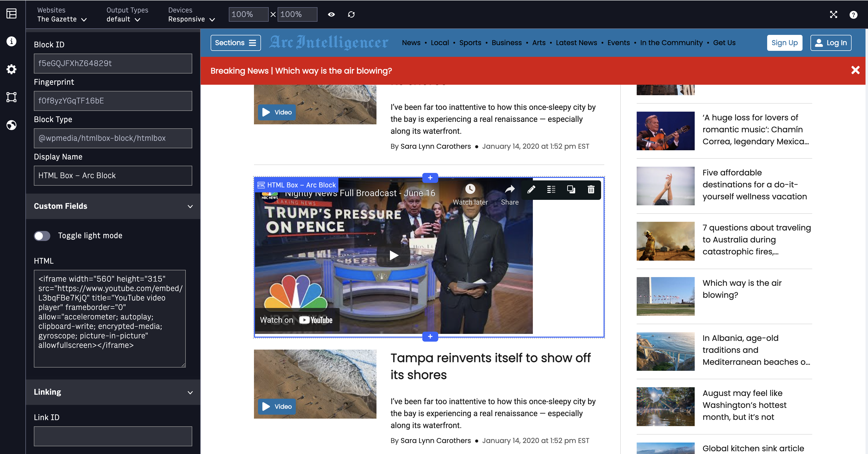
Task: Open the Breaking News headline link
Action: point(334,71)
